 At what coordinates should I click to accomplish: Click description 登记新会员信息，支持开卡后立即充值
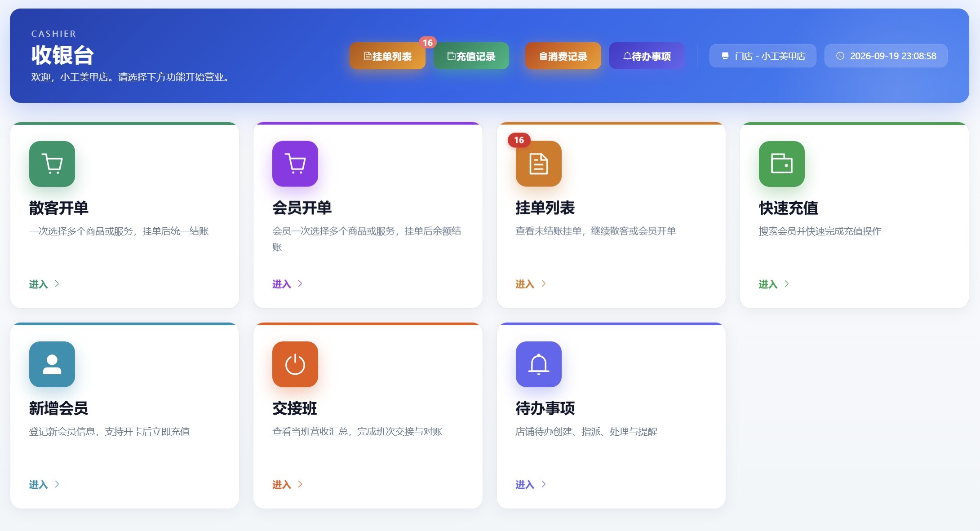click(110, 432)
